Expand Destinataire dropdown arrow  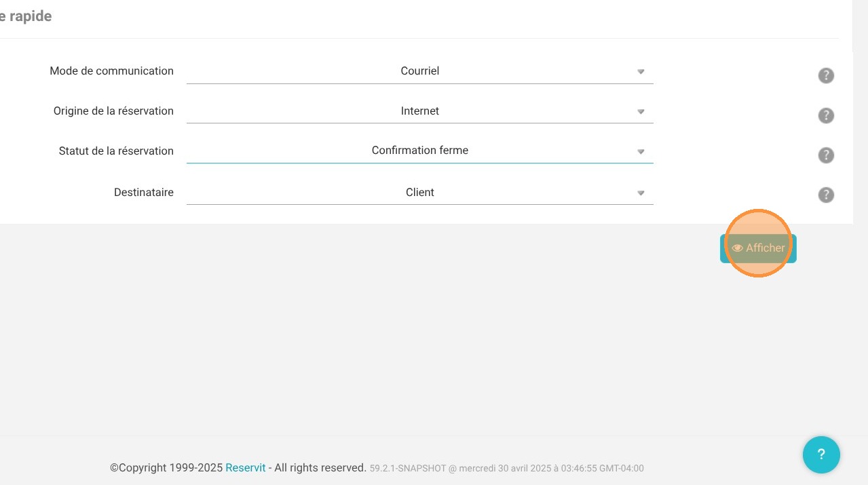[641, 193]
